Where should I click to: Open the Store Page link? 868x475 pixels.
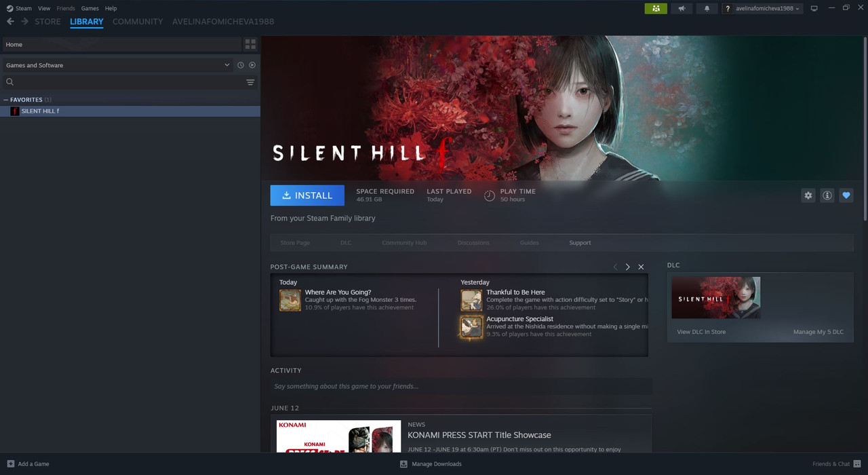(x=295, y=243)
